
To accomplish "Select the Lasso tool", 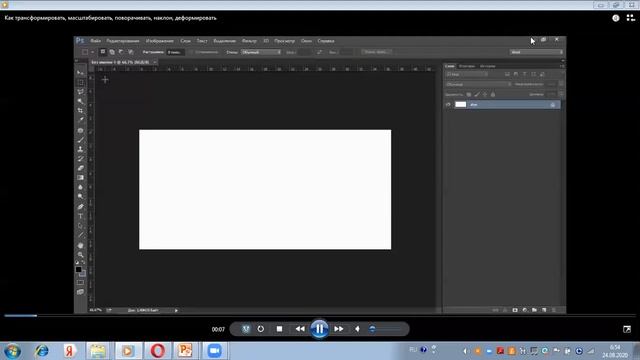I will pyautogui.click(x=80, y=92).
